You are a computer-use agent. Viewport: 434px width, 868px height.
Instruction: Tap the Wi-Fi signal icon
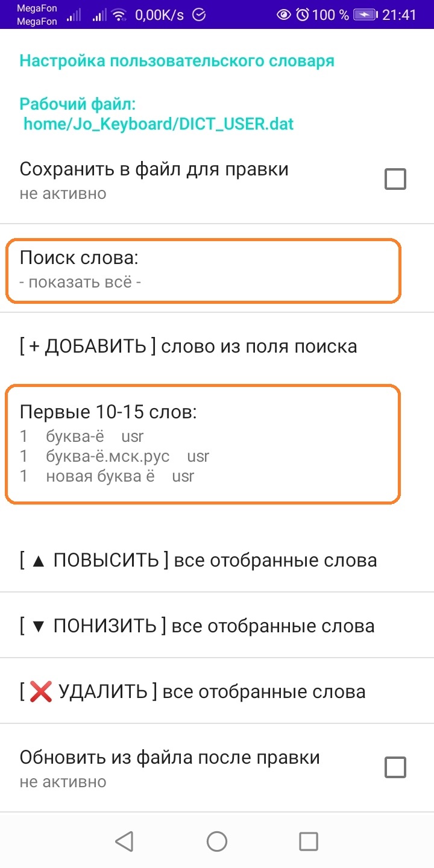coord(119,14)
